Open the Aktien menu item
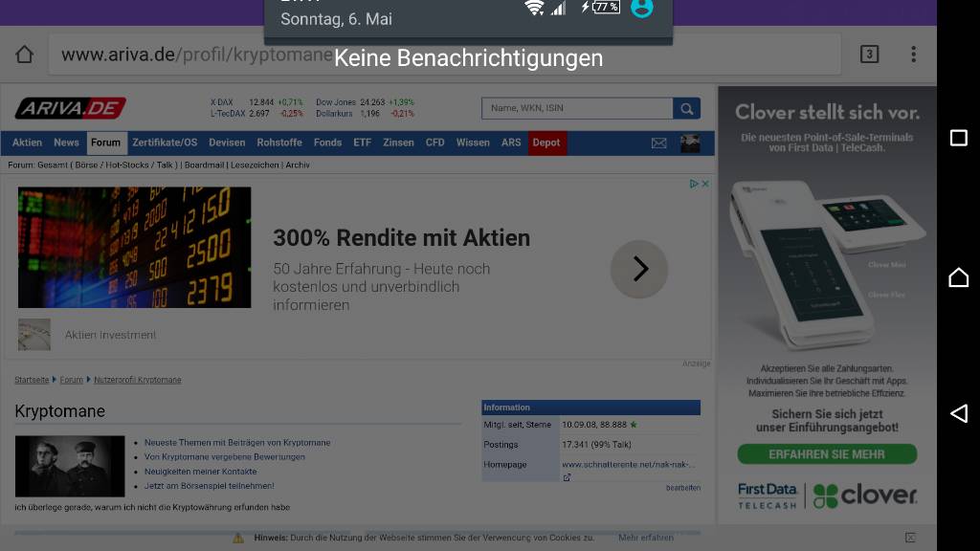The width and height of the screenshot is (980, 551). click(28, 143)
